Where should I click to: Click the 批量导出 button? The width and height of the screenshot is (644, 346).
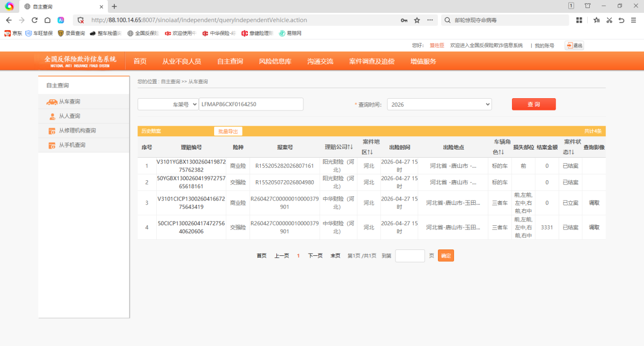pos(228,131)
